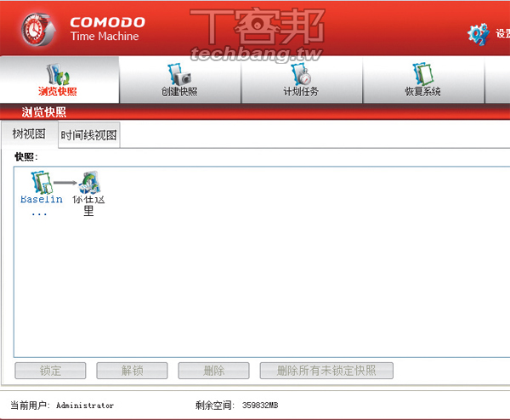Click the 删除 delete button

tap(213, 371)
